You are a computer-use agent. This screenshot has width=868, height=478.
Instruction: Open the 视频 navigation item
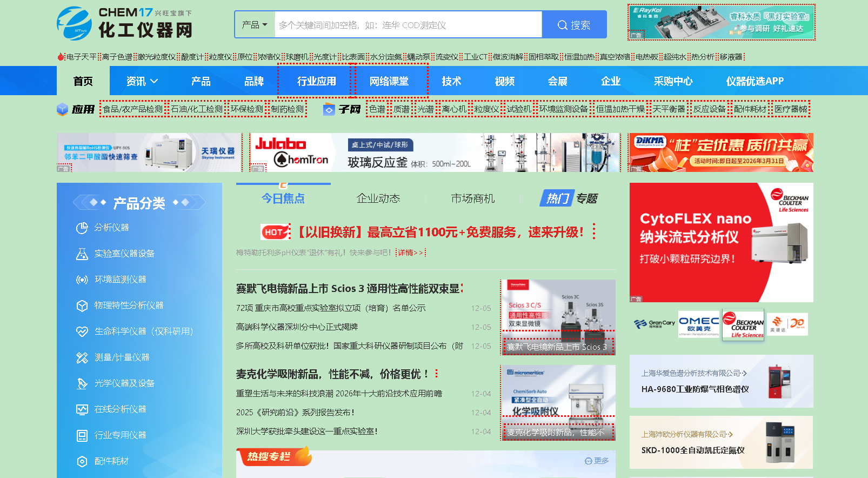(x=504, y=81)
